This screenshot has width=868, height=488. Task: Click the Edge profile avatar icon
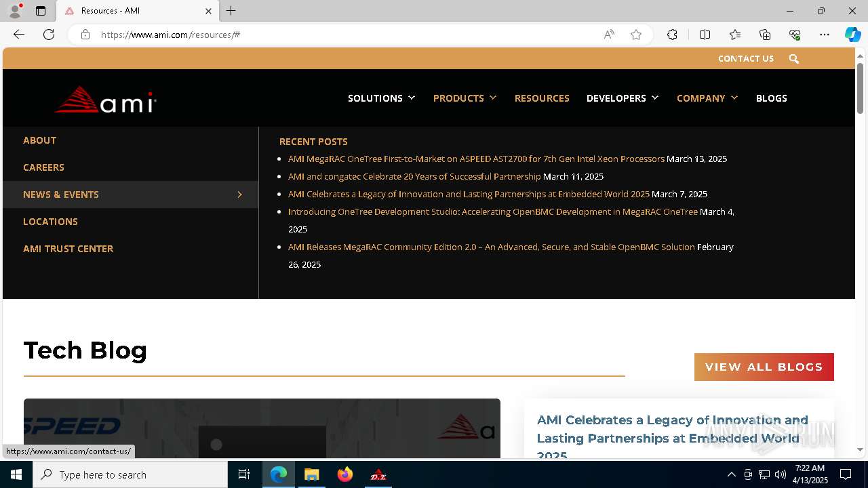click(x=15, y=11)
